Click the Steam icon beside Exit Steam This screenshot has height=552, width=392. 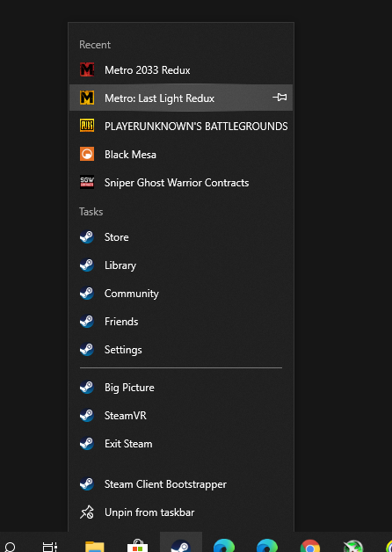[87, 444]
